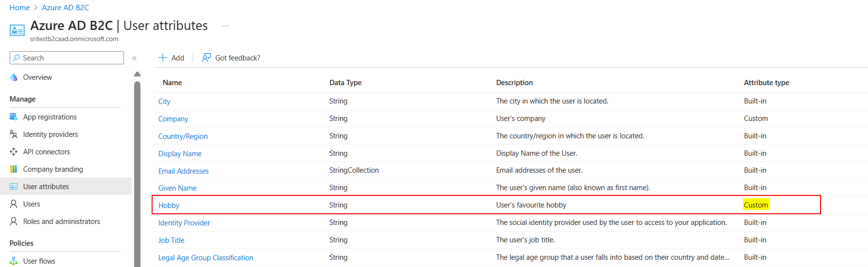The width and height of the screenshot is (868, 267).
Task: Open the City attribute link
Action: coord(164,102)
